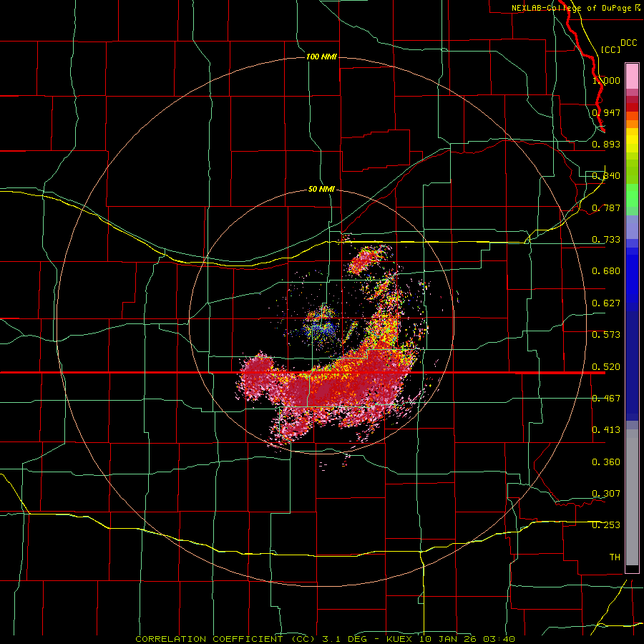This screenshot has width=644, height=644.
Task: Click the 0.253 legend value
Action: coord(606,525)
